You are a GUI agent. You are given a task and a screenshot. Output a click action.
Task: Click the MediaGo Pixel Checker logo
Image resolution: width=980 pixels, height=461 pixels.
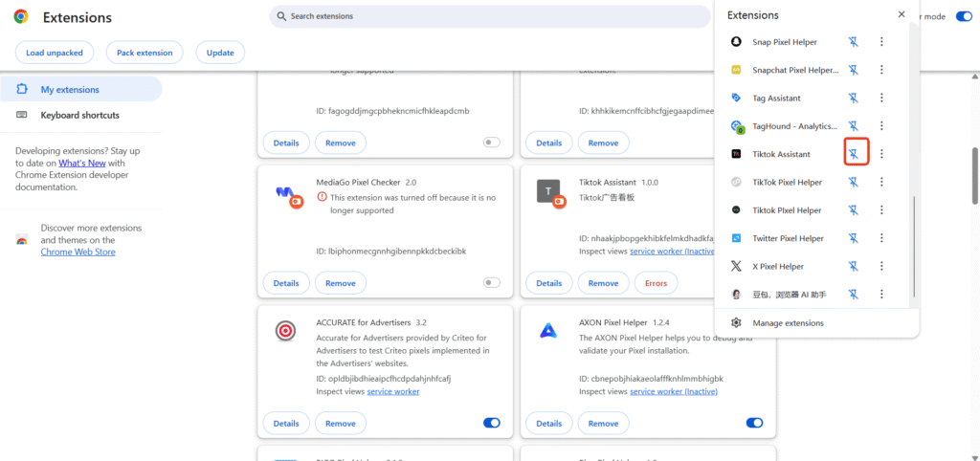pos(288,195)
